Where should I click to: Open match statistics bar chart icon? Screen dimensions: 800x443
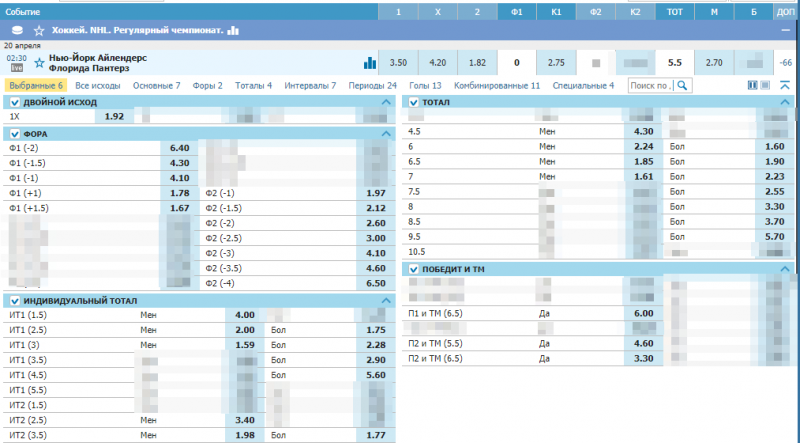(370, 63)
